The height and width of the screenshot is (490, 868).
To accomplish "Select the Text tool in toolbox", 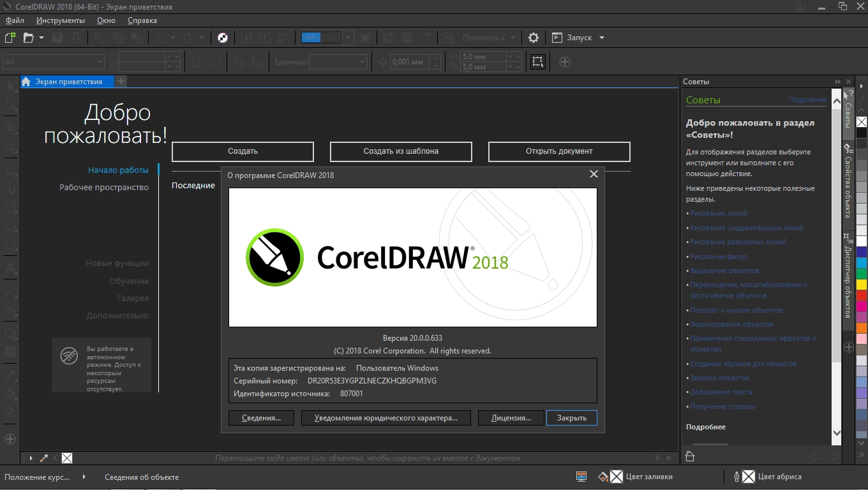I will point(10,268).
